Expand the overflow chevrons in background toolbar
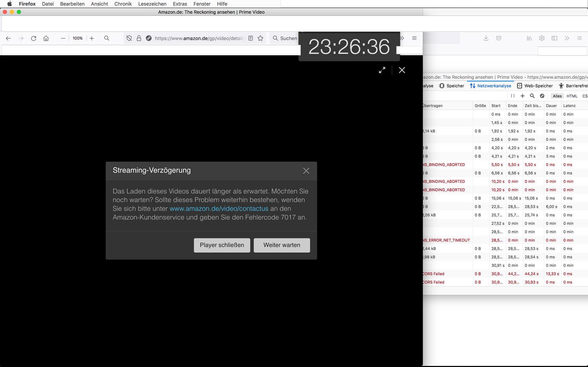Image resolution: width=588 pixels, height=367 pixels. tap(567, 38)
